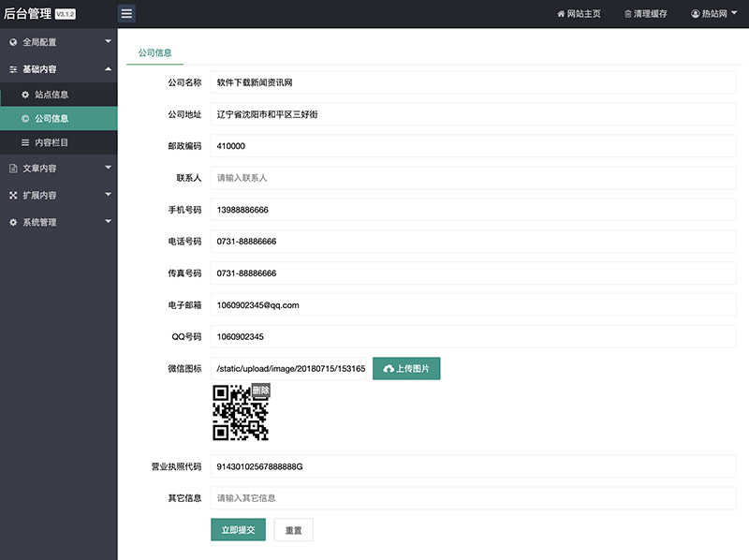Open 站点信息 in the sidebar
749x560 pixels.
pyautogui.click(x=59, y=95)
